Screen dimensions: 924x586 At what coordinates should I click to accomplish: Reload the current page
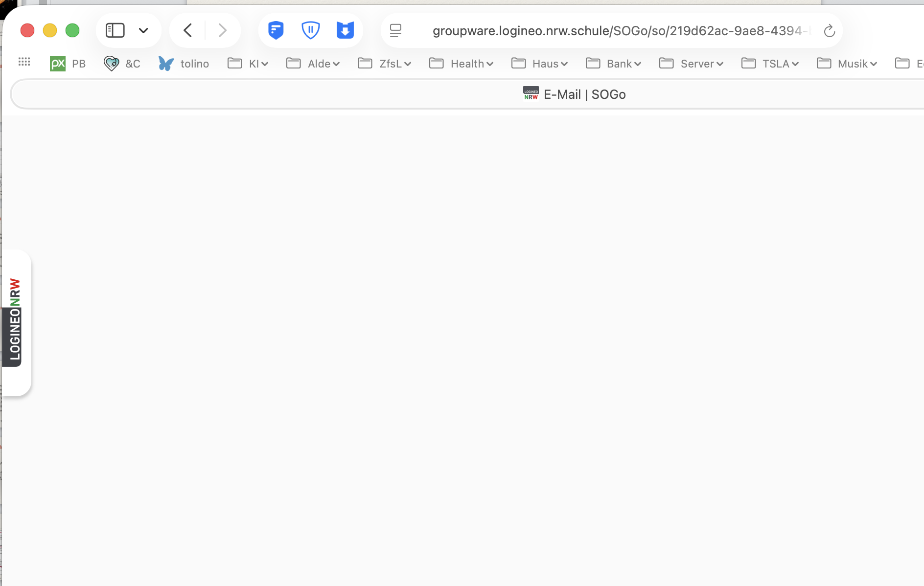(x=829, y=31)
